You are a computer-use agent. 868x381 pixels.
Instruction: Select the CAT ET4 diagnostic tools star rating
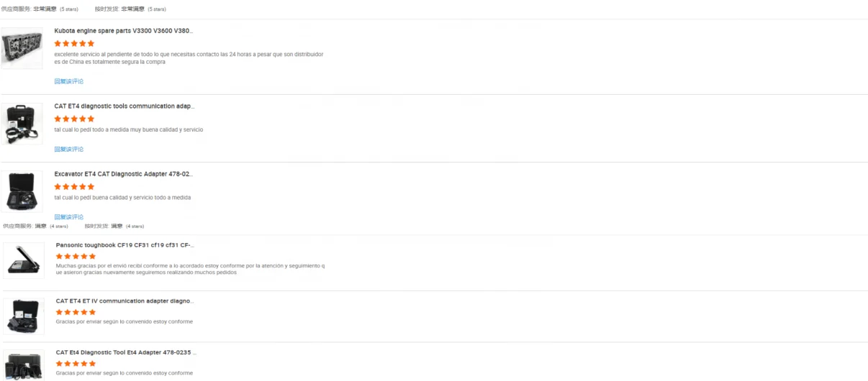[x=74, y=119]
